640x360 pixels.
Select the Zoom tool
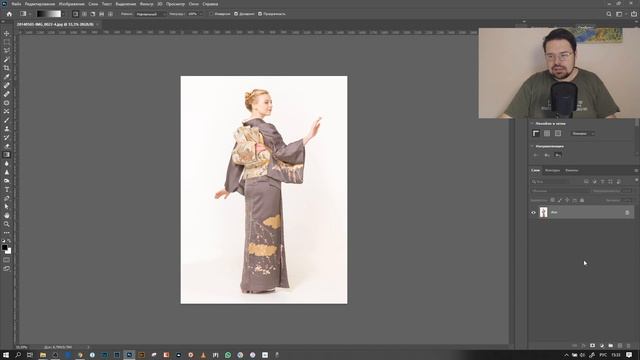coord(7,224)
